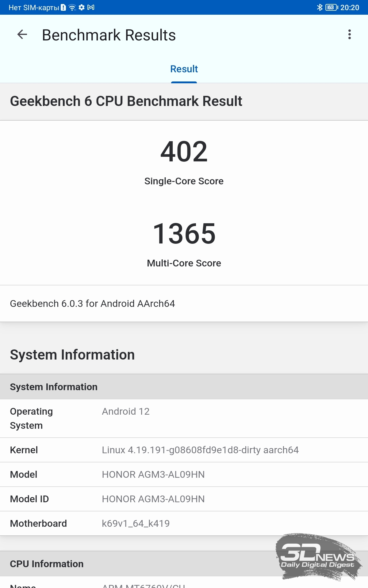Image resolution: width=368 pixels, height=588 pixels.
Task: Tap the CPU Information section header
Action: [184, 564]
